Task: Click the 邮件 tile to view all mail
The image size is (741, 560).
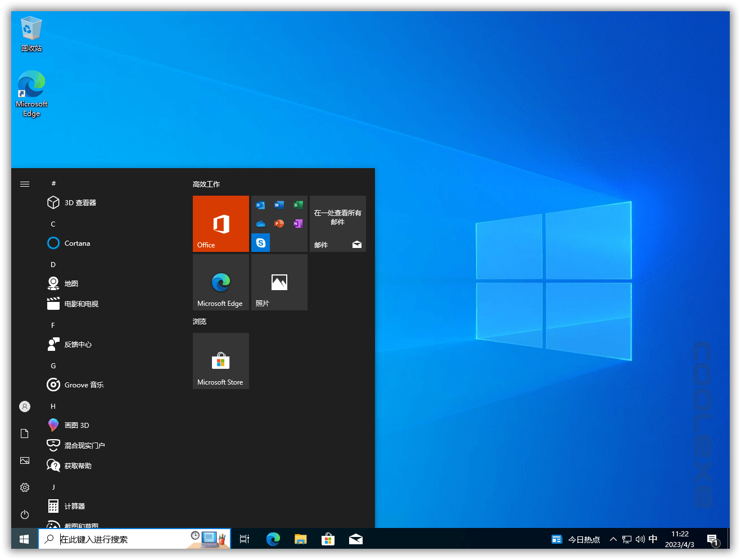Action: 337,223
